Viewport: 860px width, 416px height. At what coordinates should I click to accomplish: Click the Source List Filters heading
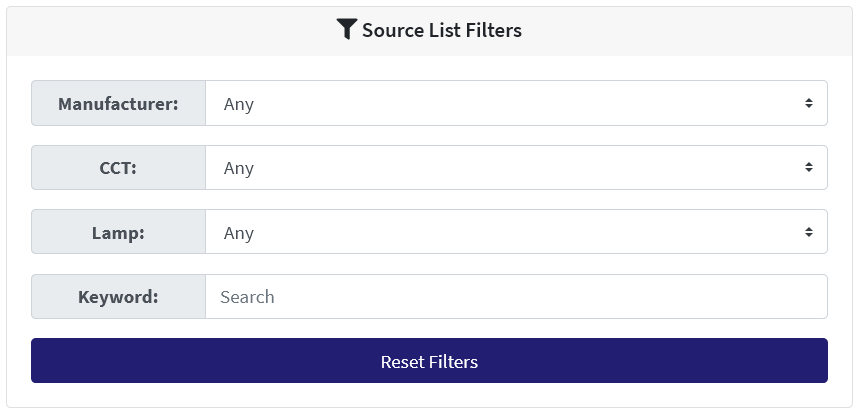(x=441, y=30)
